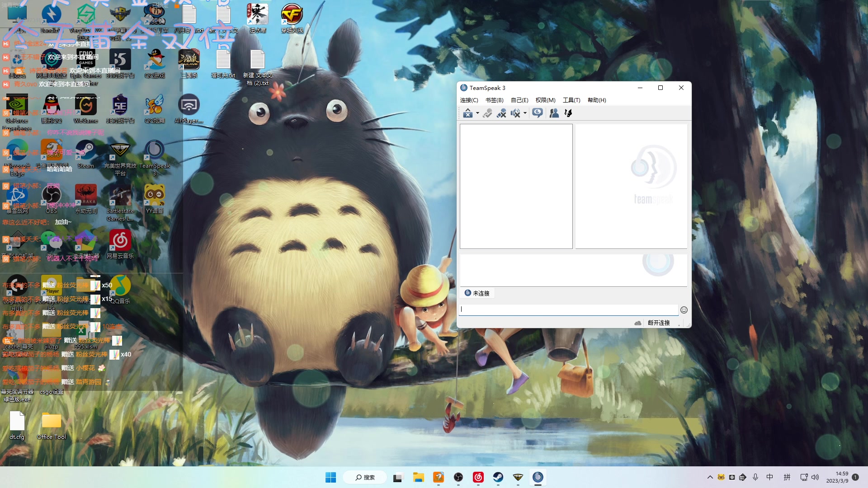Select the 逆水寒 desktop icon

(258, 18)
